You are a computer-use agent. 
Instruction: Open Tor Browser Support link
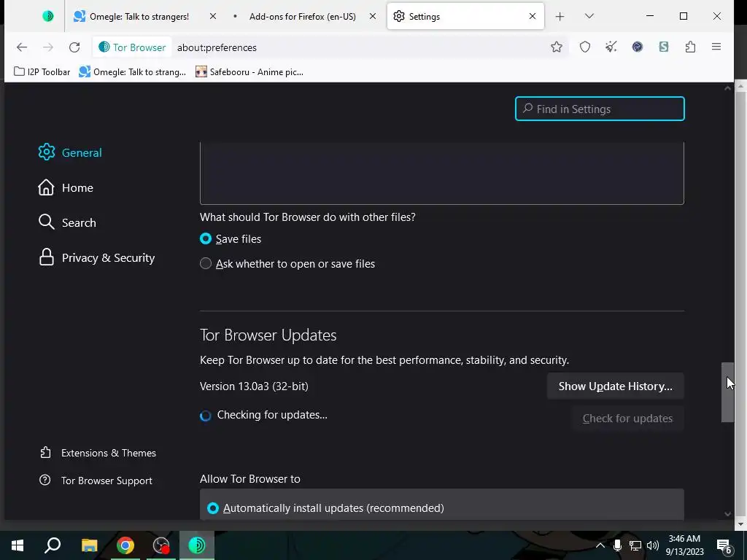[x=96, y=481]
